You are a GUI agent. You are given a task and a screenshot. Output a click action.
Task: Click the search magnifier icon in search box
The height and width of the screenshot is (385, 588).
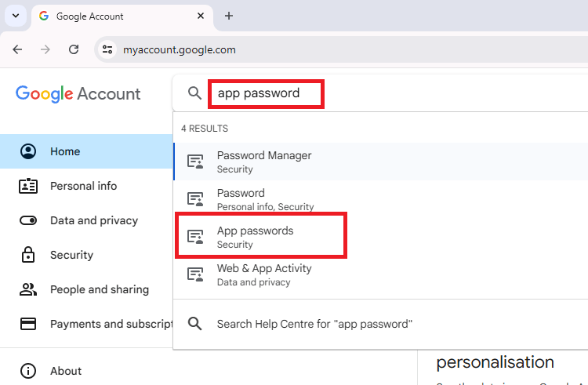(x=194, y=93)
